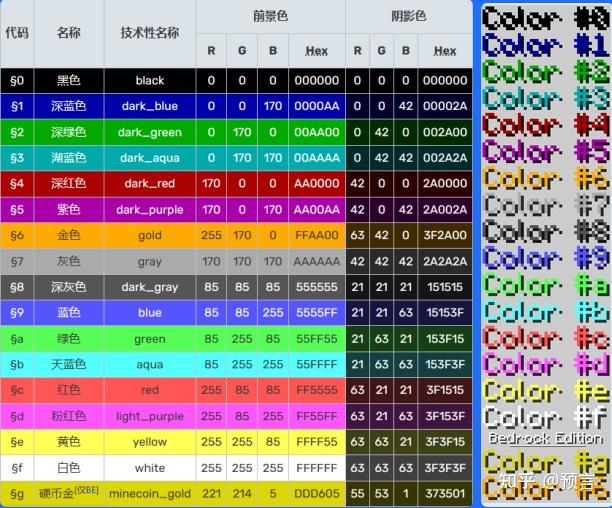Select shadow hex 00002A
The image size is (612, 508).
pyautogui.click(x=445, y=106)
